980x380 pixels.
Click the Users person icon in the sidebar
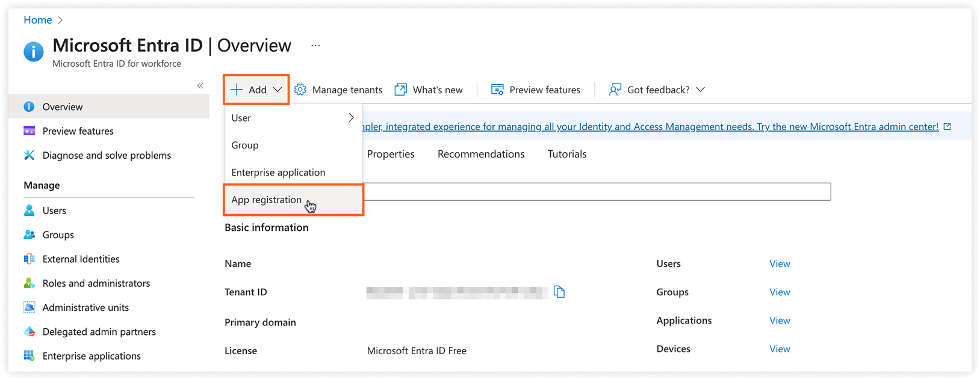click(29, 210)
